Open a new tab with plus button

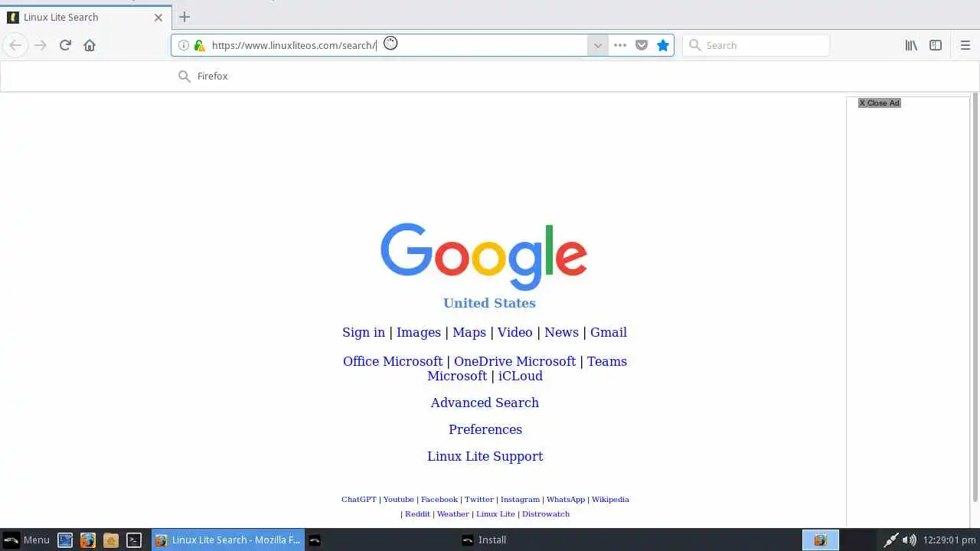click(x=184, y=17)
